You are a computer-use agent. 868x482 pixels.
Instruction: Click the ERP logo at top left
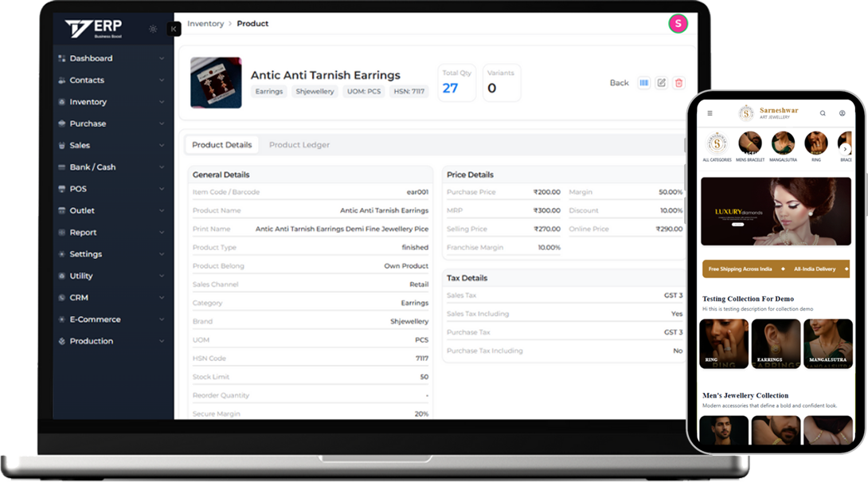coord(92,27)
